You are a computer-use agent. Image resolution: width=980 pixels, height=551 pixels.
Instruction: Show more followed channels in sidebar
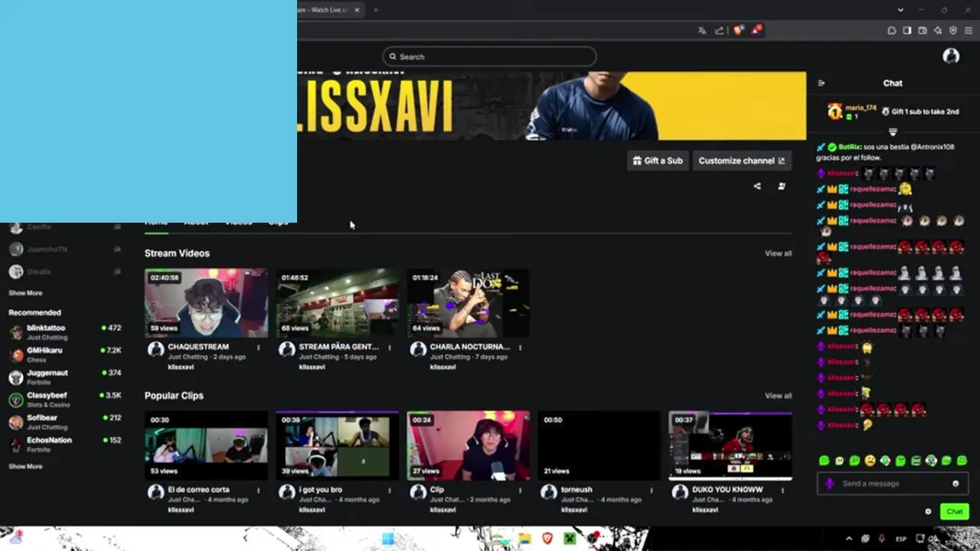(x=25, y=293)
